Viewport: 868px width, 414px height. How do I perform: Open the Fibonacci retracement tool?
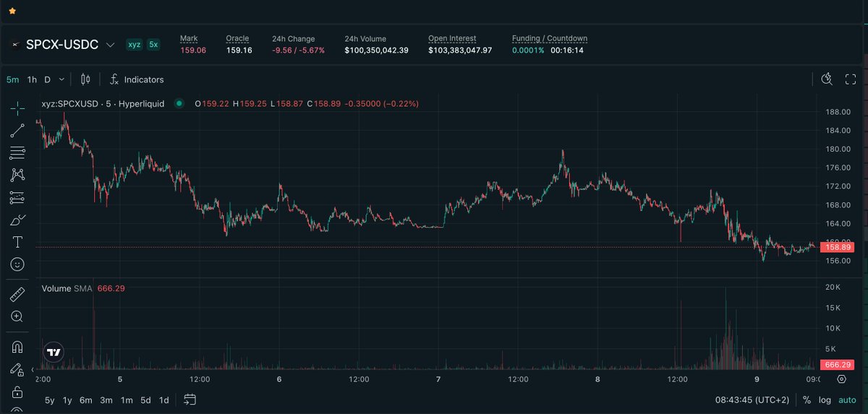[x=17, y=153]
